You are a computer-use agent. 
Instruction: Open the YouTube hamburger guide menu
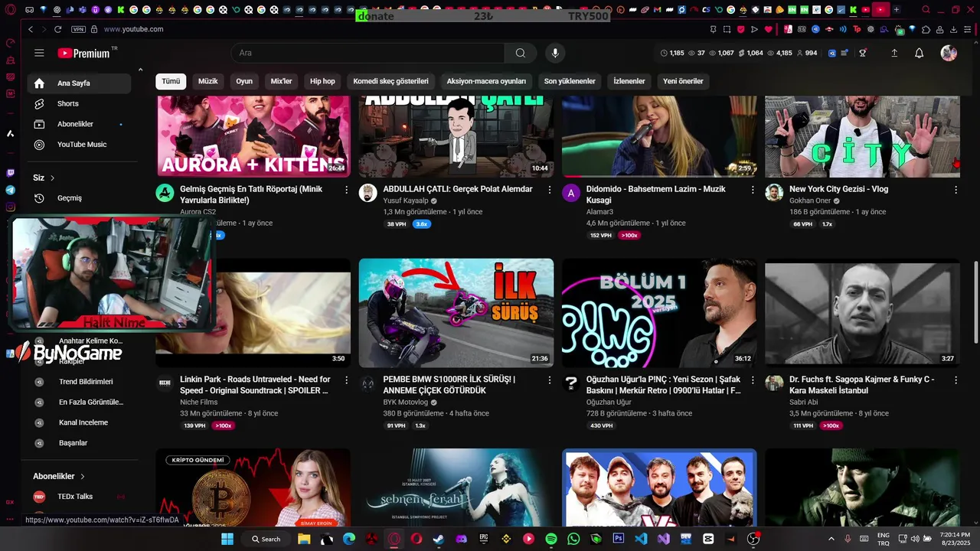39,53
